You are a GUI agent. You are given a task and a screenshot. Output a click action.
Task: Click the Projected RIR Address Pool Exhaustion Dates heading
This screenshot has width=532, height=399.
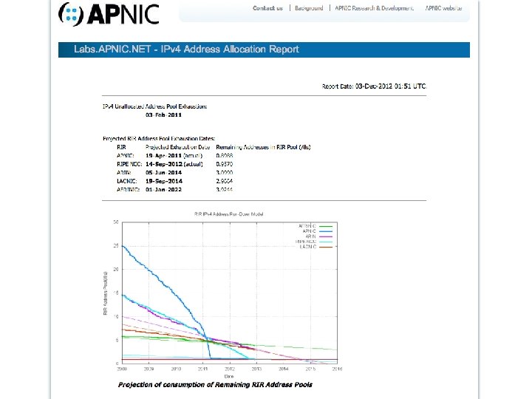point(159,138)
